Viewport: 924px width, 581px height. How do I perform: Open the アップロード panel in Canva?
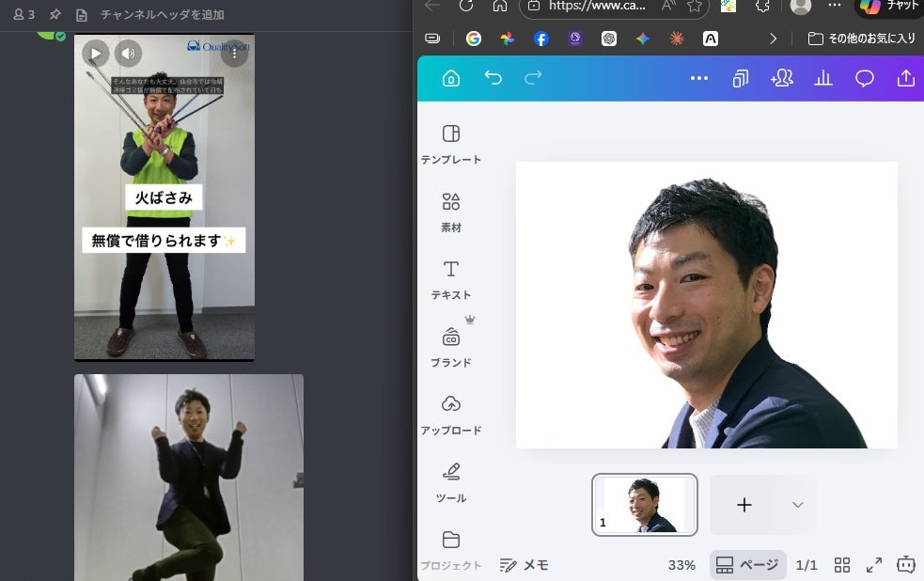tap(450, 414)
